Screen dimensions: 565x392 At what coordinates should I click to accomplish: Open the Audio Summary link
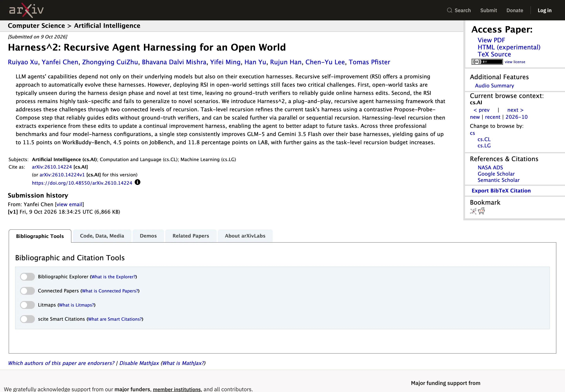coord(494,85)
